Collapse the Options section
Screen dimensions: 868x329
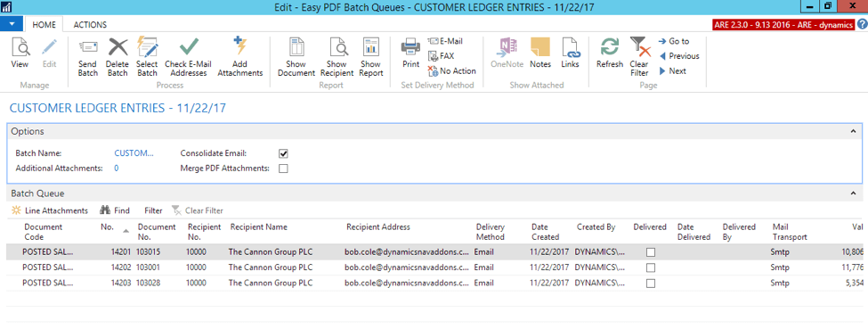pos(853,131)
